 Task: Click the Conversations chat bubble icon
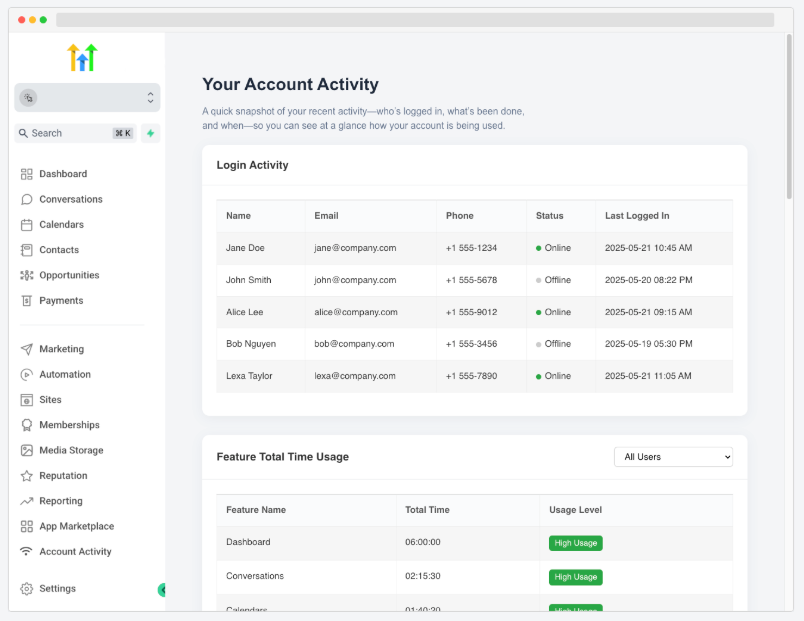click(27, 199)
